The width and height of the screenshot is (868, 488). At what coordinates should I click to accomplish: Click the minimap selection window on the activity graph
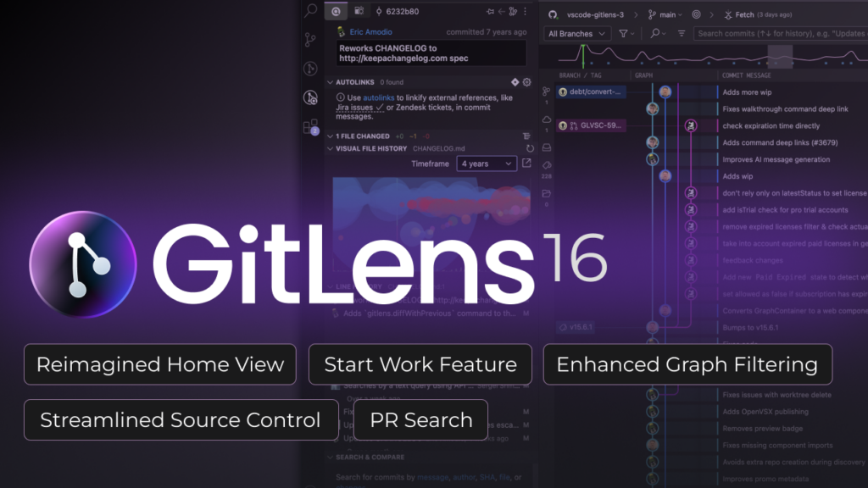click(x=781, y=57)
